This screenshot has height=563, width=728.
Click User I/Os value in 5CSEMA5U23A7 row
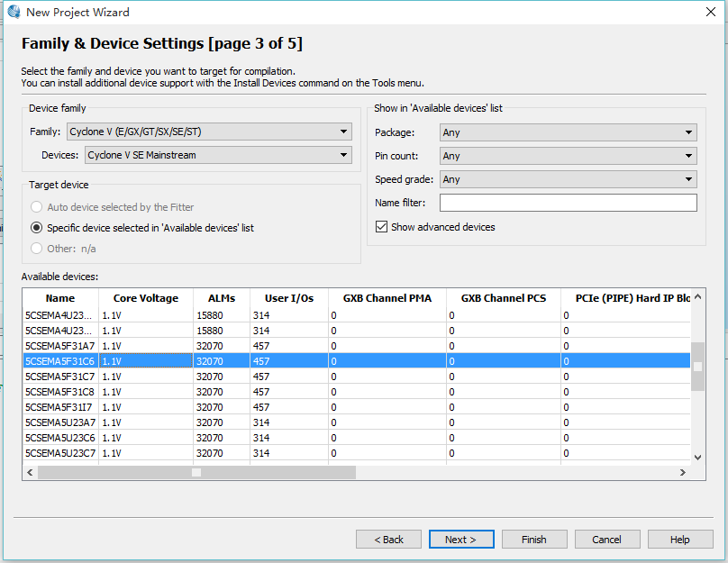coord(261,422)
